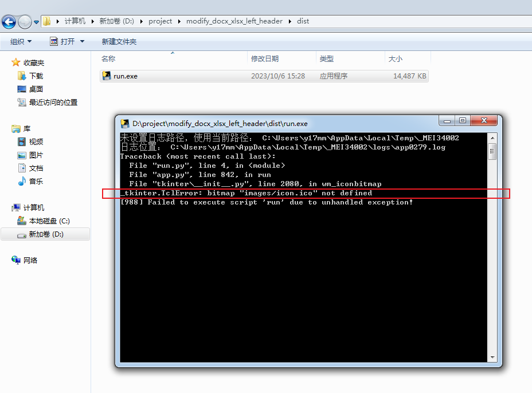The height and width of the screenshot is (393, 532).
Task: Click the back navigation arrow
Action: 9,21
